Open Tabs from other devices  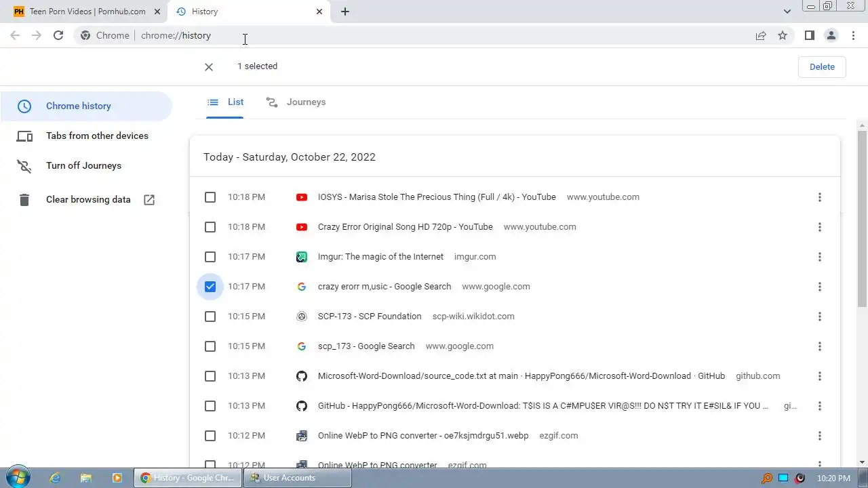[x=86, y=136]
